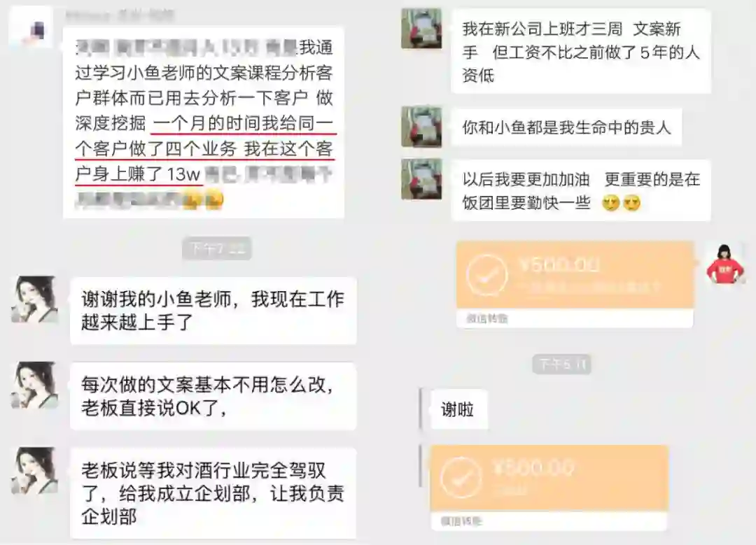The width and height of the screenshot is (756, 545).
Task: Tap avatar beside 老板说等我对酒行业 message
Action: click(x=34, y=471)
